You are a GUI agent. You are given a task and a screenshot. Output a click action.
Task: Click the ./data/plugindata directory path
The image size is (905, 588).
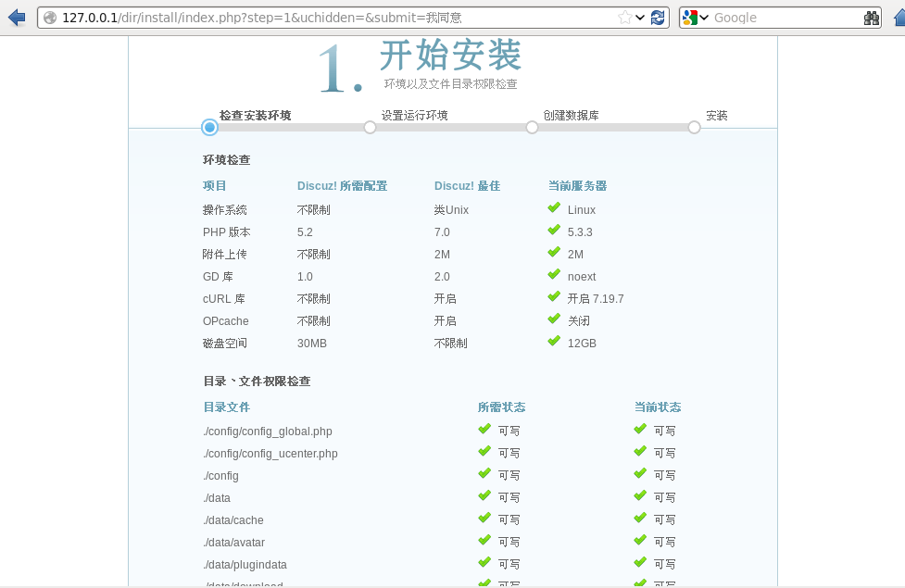[x=245, y=564]
